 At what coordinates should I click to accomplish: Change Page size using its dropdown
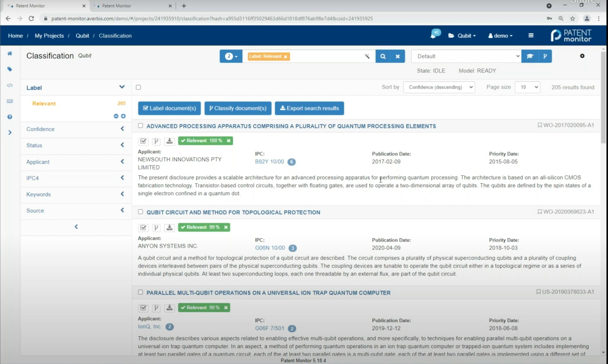(528, 87)
